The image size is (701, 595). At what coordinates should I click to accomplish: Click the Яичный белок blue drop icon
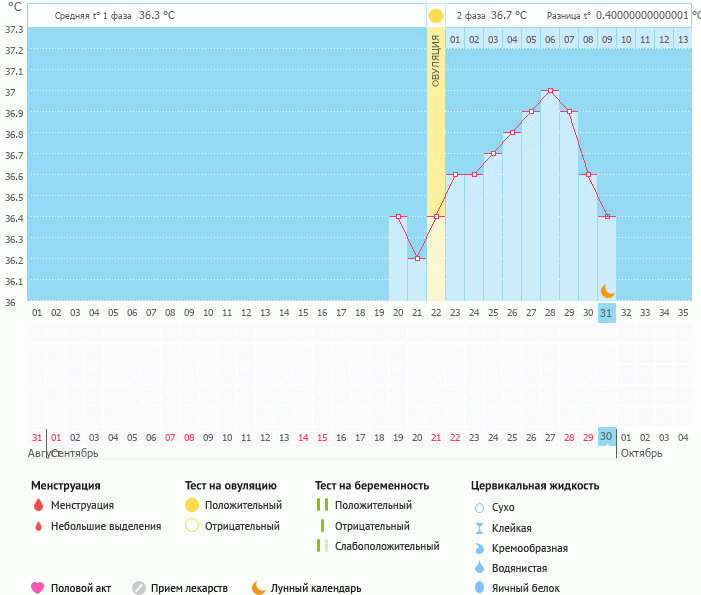pyautogui.click(x=479, y=588)
